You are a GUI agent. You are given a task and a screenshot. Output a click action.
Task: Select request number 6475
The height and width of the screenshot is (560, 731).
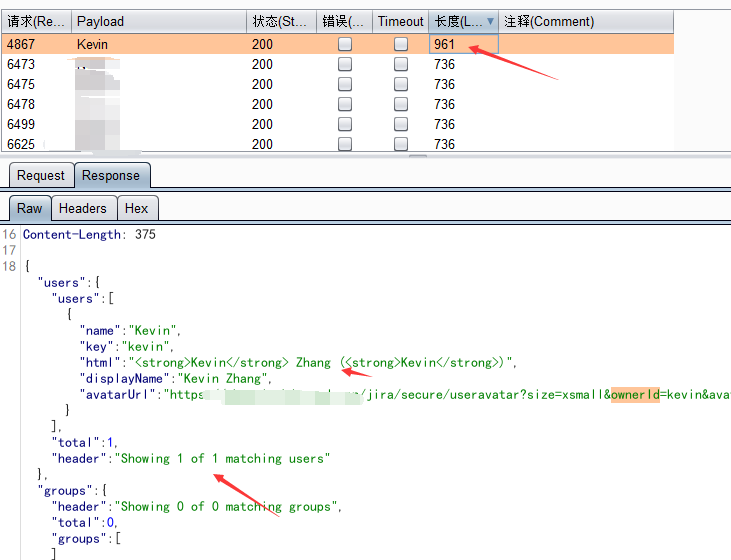click(21, 84)
